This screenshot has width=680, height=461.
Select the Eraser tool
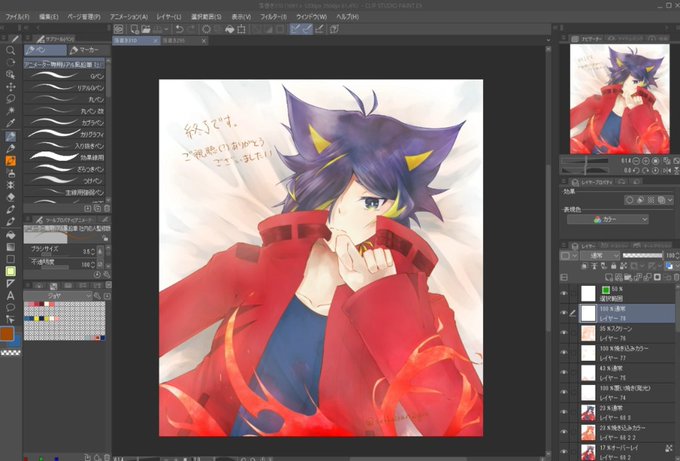10,197
